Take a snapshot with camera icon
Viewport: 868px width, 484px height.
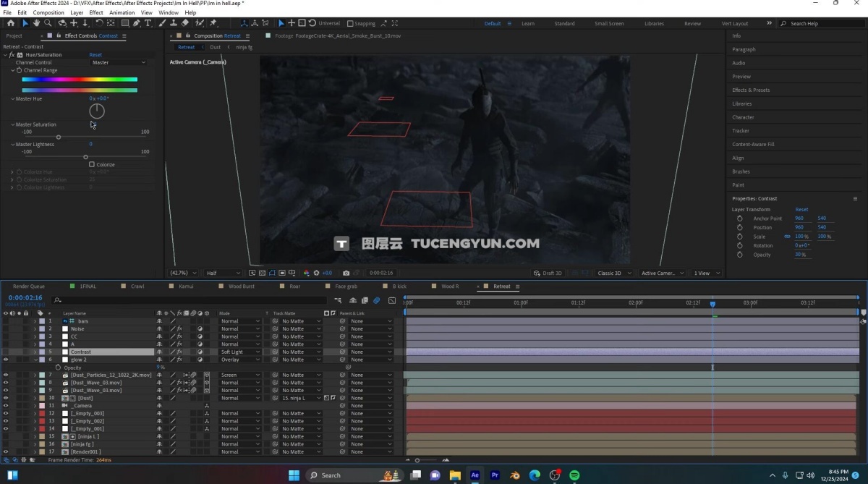coord(346,273)
